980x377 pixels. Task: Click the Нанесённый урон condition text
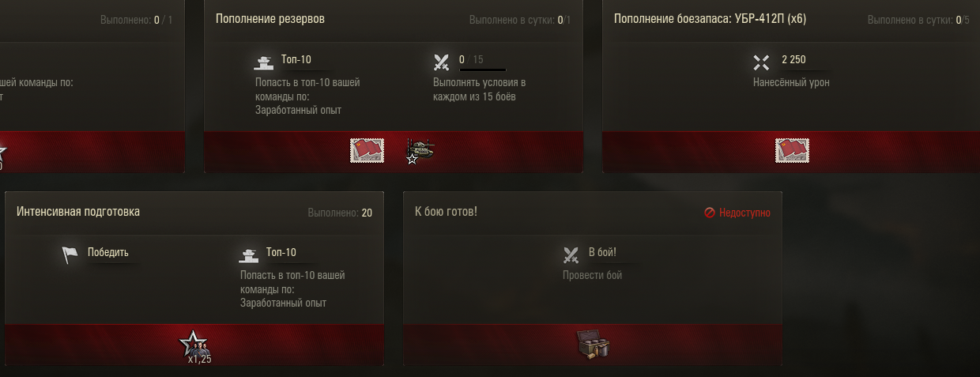[x=791, y=82]
